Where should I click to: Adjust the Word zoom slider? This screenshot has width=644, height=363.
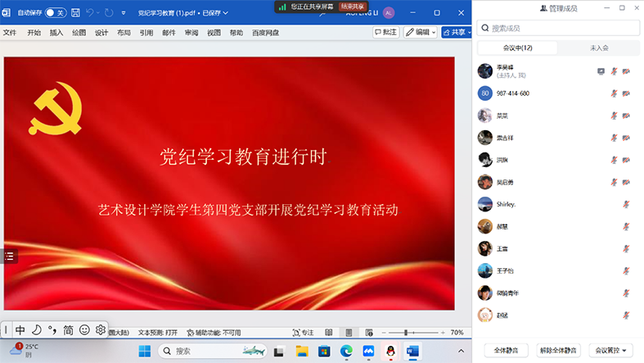406,332
